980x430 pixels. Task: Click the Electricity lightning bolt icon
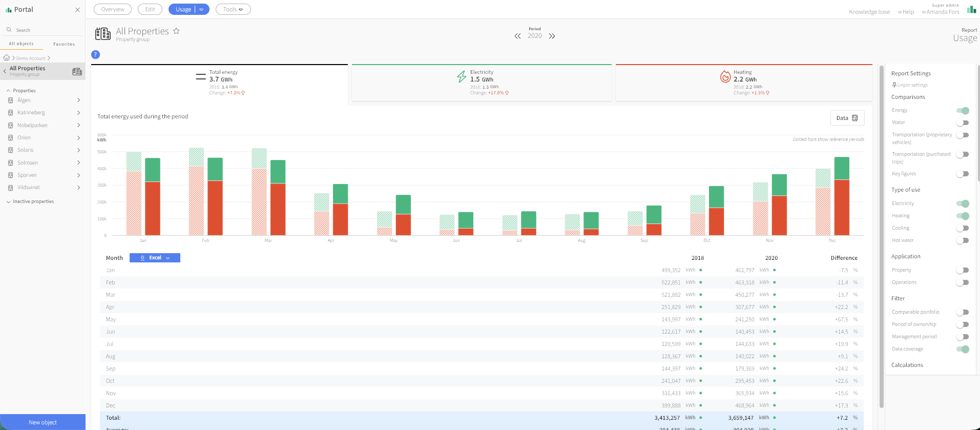click(462, 77)
